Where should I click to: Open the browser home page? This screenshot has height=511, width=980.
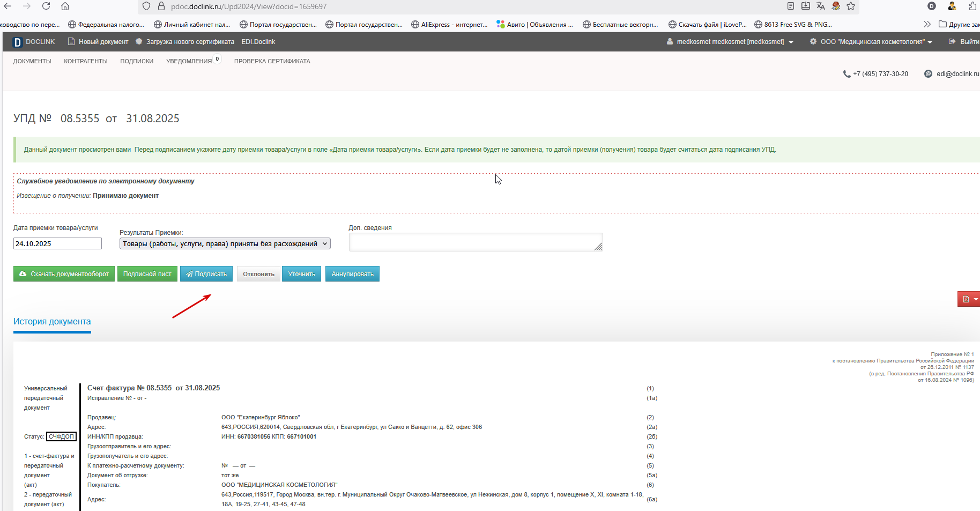click(65, 6)
